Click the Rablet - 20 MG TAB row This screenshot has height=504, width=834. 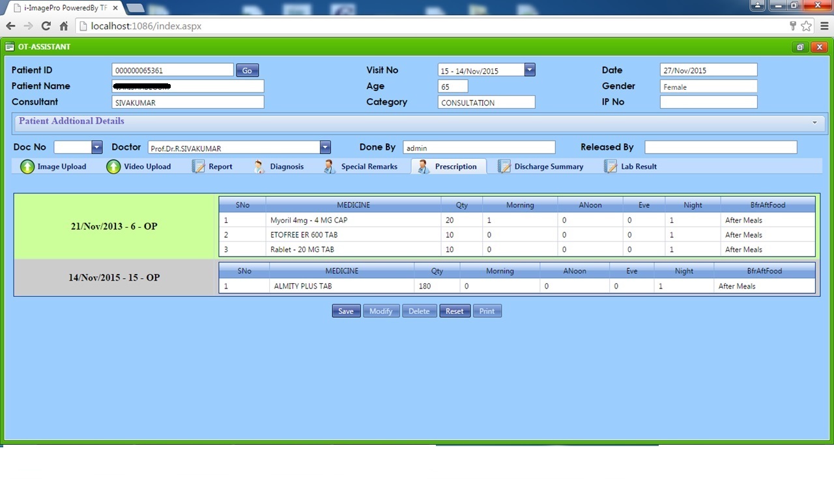click(x=517, y=249)
